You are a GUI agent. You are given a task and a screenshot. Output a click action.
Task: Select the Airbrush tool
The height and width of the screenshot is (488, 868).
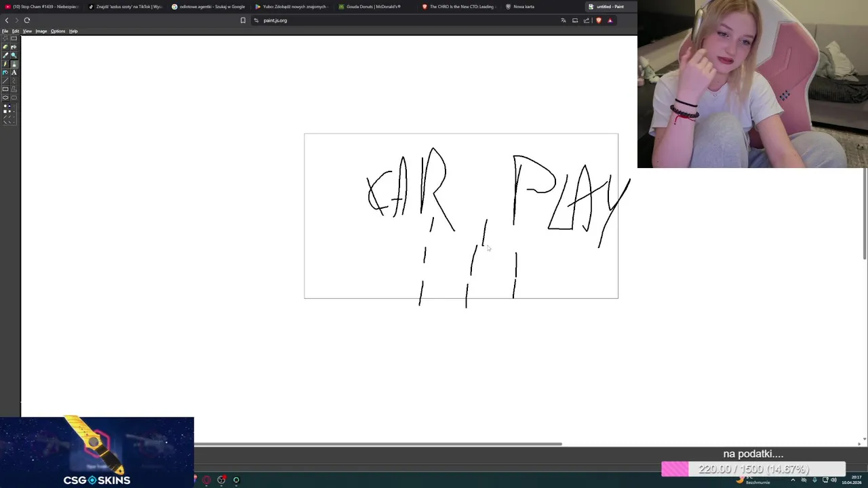point(5,73)
